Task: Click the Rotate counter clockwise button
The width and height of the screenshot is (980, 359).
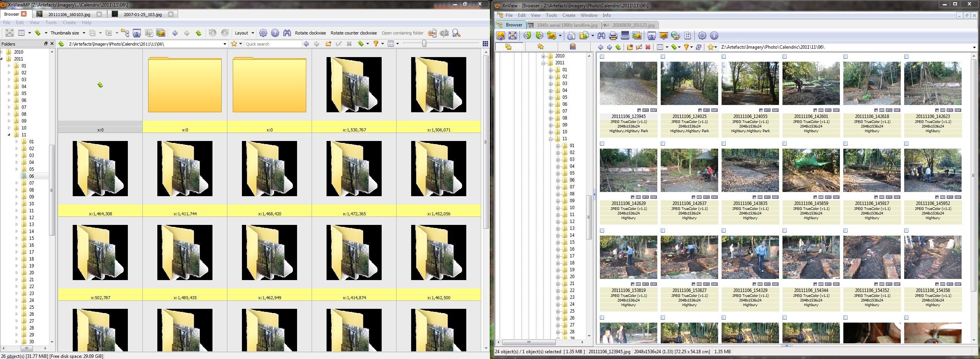Action: [353, 33]
